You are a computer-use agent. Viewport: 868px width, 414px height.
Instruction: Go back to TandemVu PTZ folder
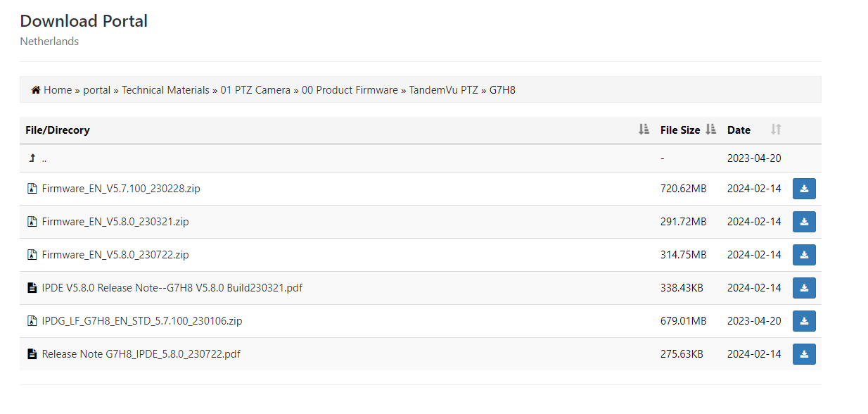point(443,90)
